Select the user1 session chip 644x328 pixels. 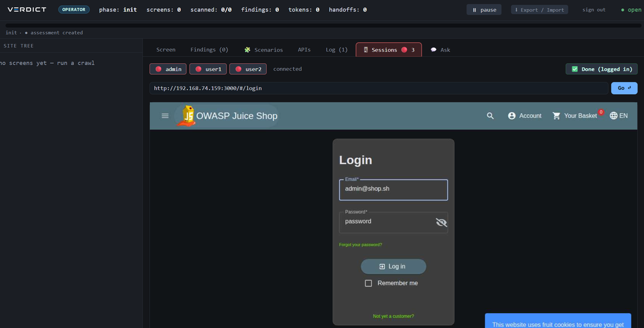coord(208,69)
